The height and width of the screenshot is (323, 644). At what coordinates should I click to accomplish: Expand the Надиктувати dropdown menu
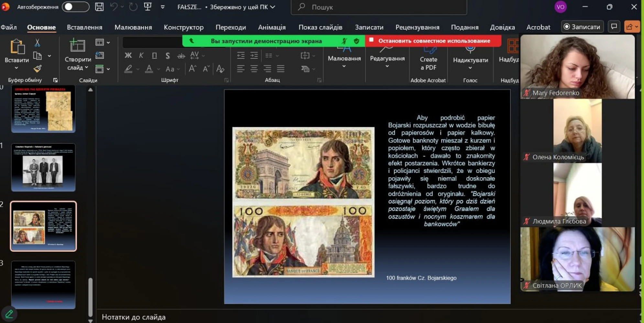pos(470,68)
